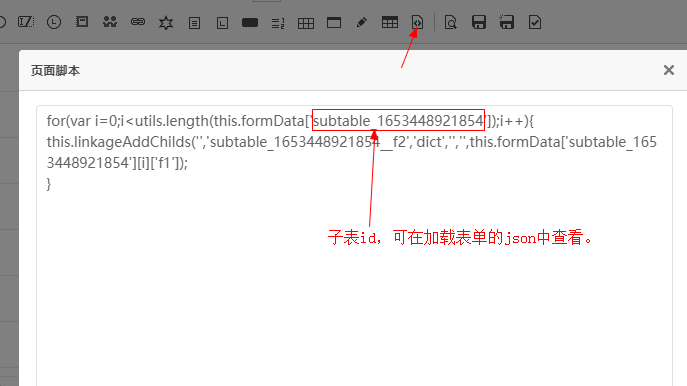
Task: Click the grid table layout icon
Action: (306, 23)
